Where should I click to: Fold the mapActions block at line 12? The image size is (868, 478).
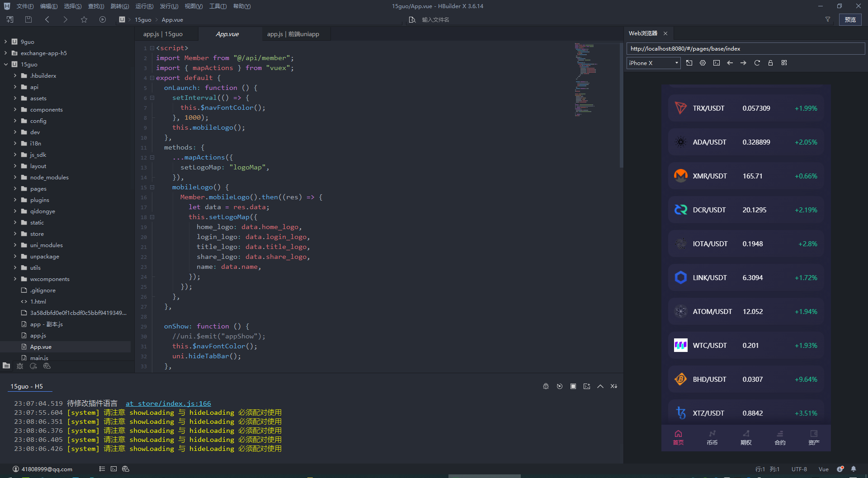152,157
